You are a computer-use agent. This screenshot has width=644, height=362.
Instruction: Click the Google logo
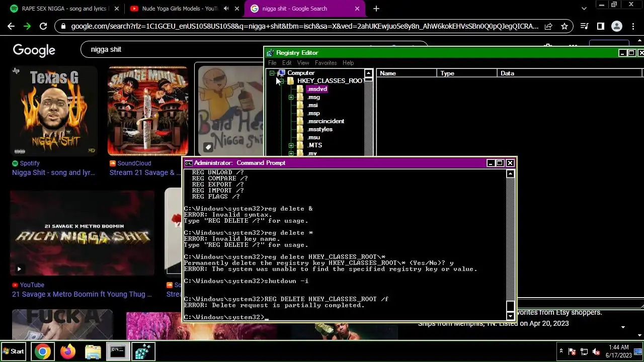point(34,50)
